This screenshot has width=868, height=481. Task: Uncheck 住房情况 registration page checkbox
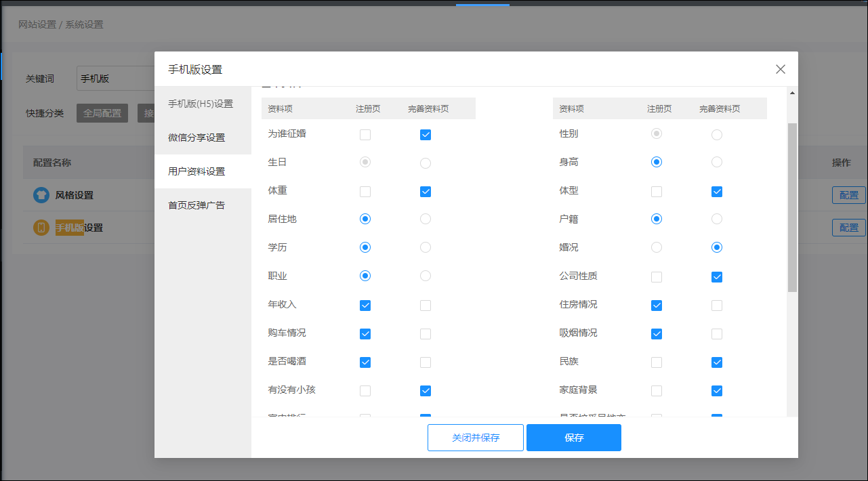657,306
